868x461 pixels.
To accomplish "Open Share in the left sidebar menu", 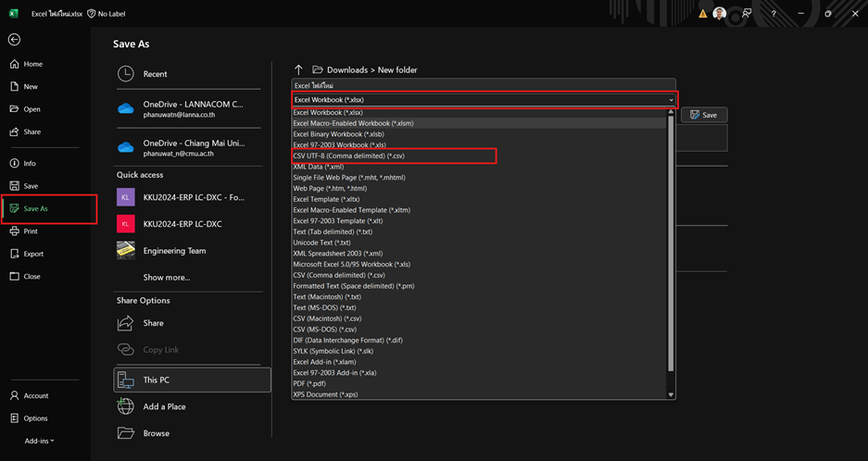I will coord(25,131).
